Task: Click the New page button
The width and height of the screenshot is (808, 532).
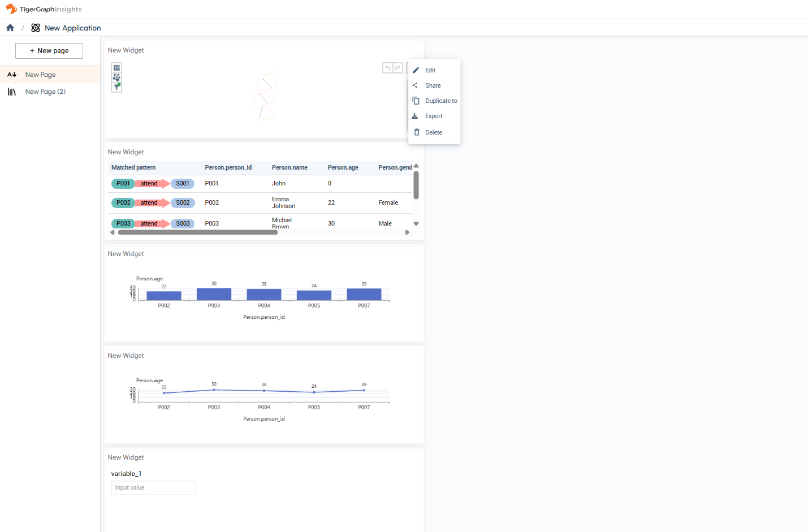Action: coord(49,51)
